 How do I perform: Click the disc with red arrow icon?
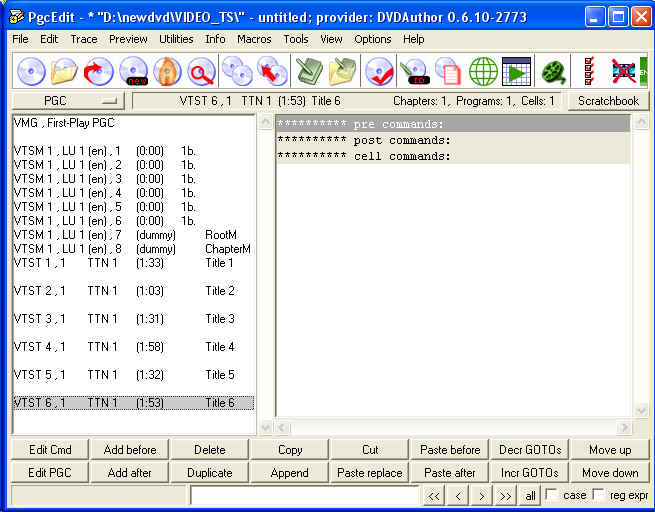pyautogui.click(x=99, y=71)
